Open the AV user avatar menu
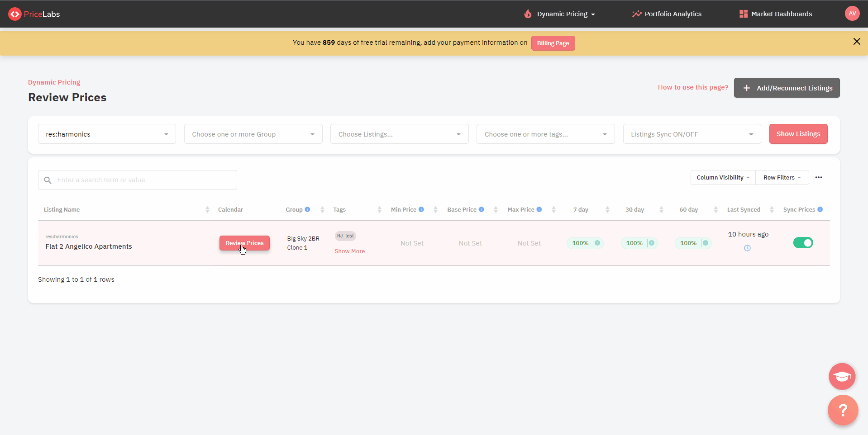The image size is (868, 435). [852, 14]
